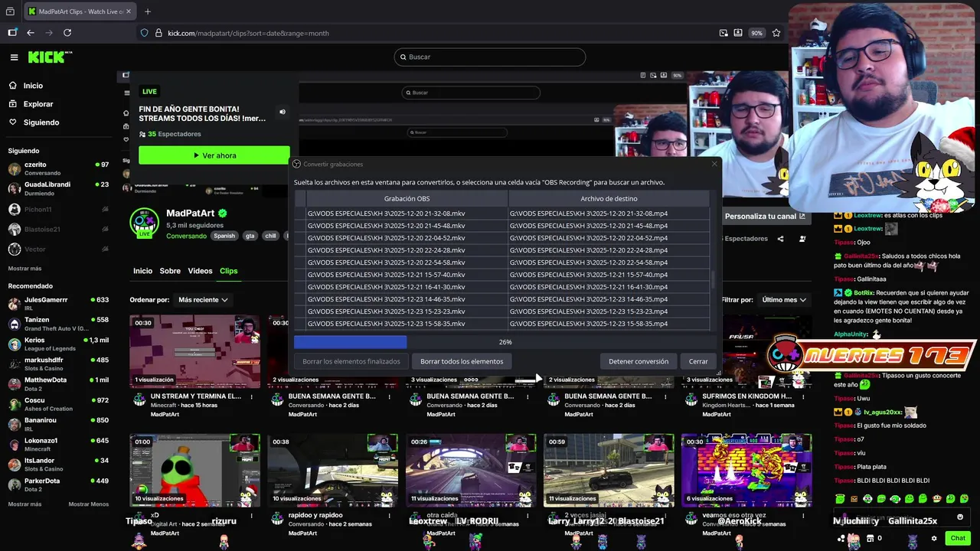Viewport: 980px width, 551px height.
Task: Switch to the Inicio channel tab
Action: 142,271
